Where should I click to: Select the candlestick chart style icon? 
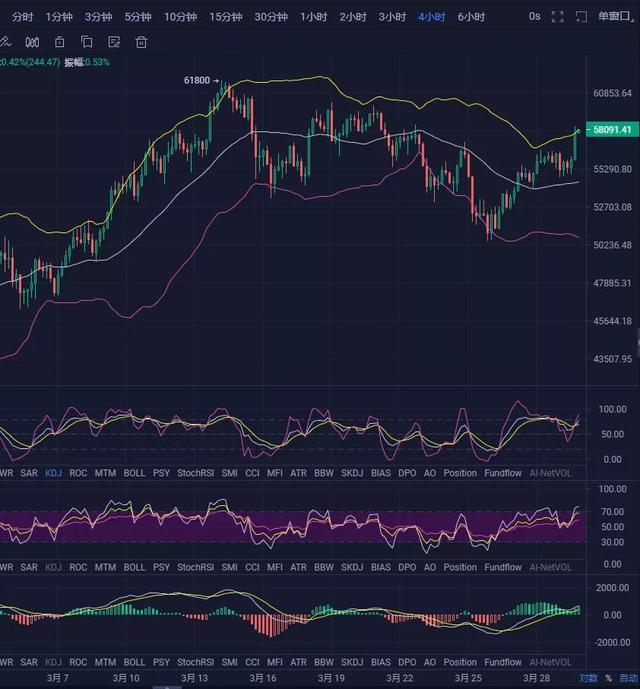33,42
